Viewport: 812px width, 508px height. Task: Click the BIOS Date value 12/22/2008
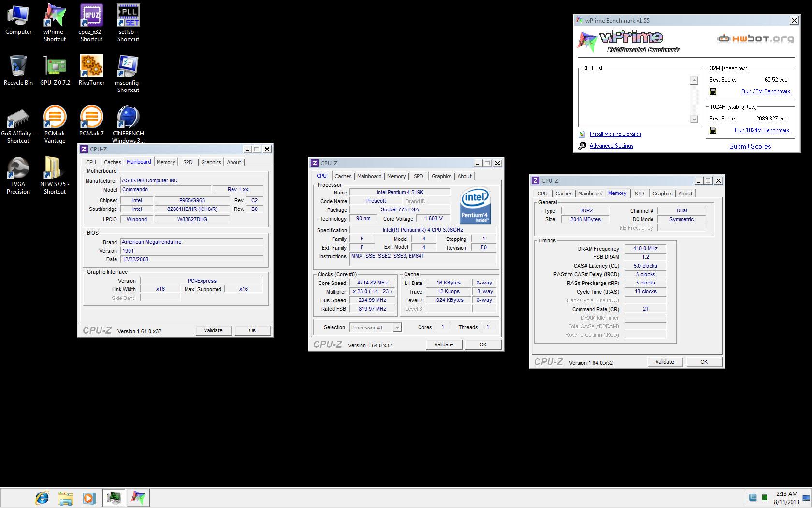192,260
